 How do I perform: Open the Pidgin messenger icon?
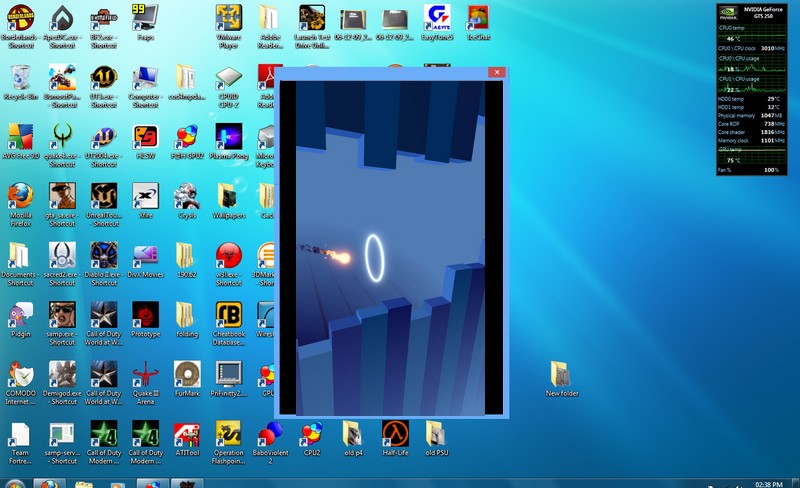[x=20, y=315]
